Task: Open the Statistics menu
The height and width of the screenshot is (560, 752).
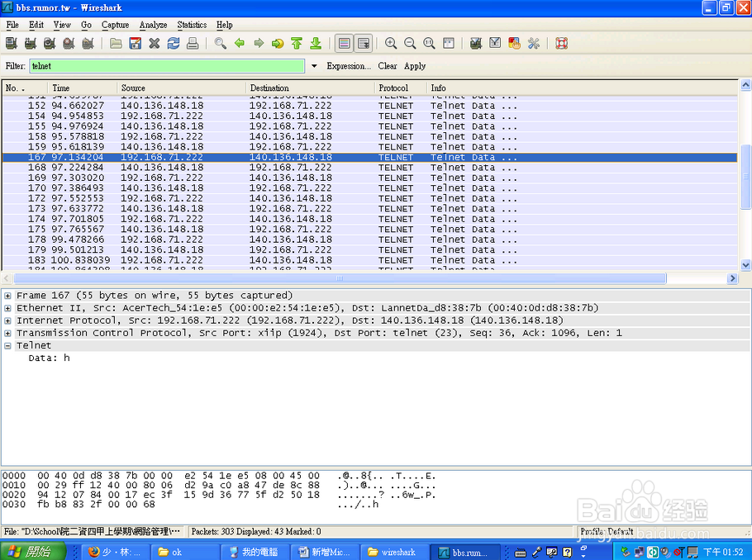Action: (x=192, y=25)
